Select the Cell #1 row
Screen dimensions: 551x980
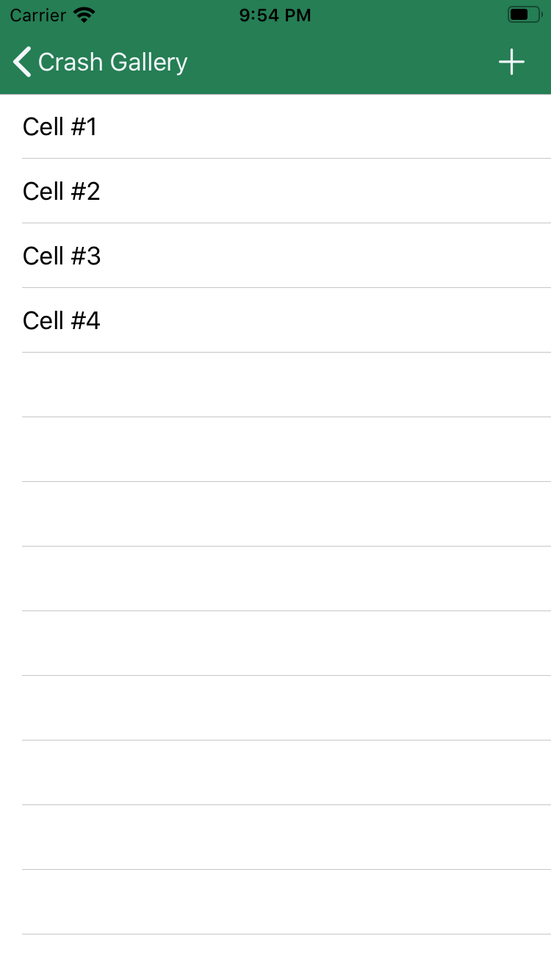pos(275,126)
